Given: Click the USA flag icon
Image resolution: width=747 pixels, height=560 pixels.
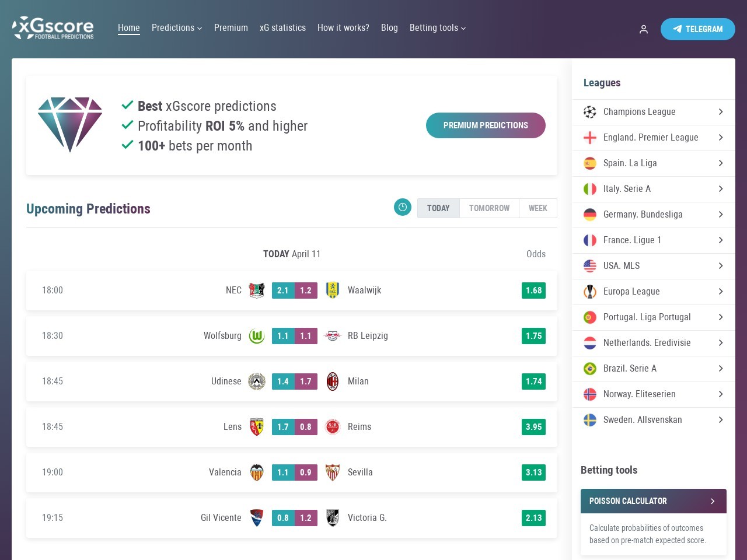Looking at the screenshot, I should tap(590, 265).
